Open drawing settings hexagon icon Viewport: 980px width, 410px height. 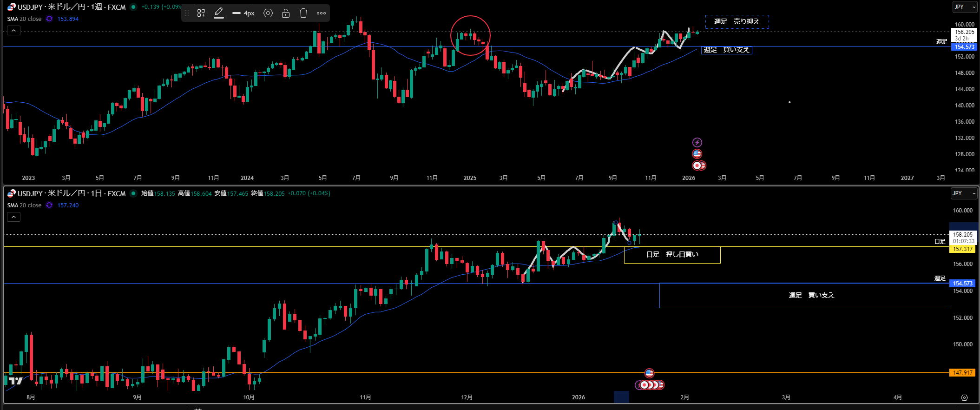click(x=268, y=13)
